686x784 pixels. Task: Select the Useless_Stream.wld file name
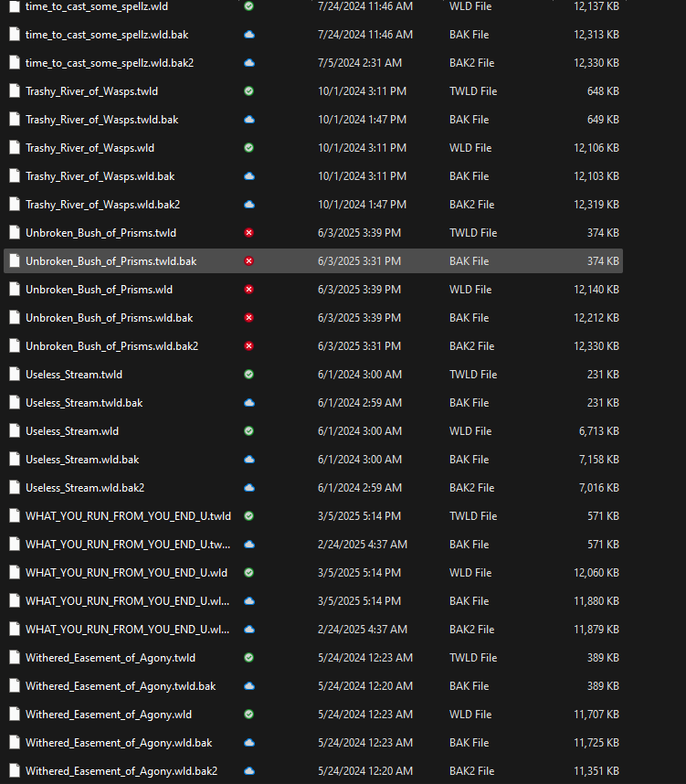[72, 431]
